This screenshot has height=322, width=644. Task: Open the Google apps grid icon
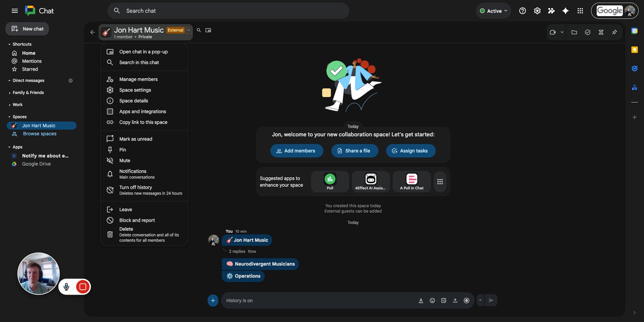click(580, 11)
